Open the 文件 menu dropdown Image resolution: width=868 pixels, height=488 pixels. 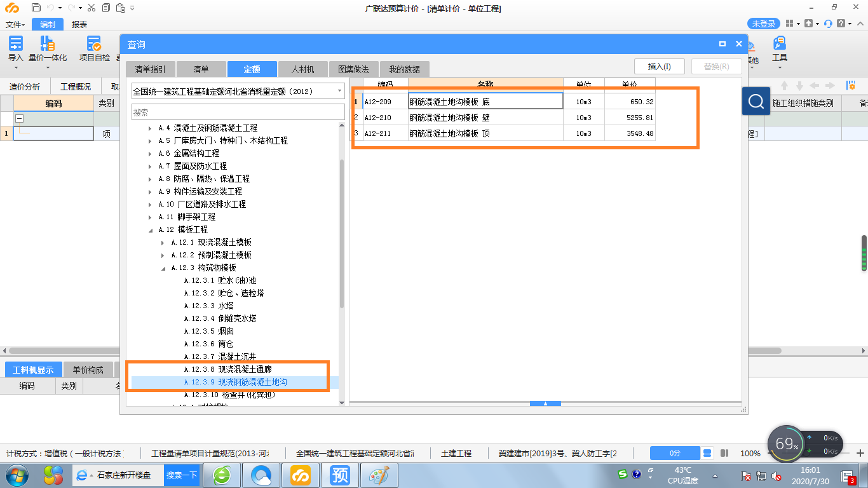pos(15,24)
